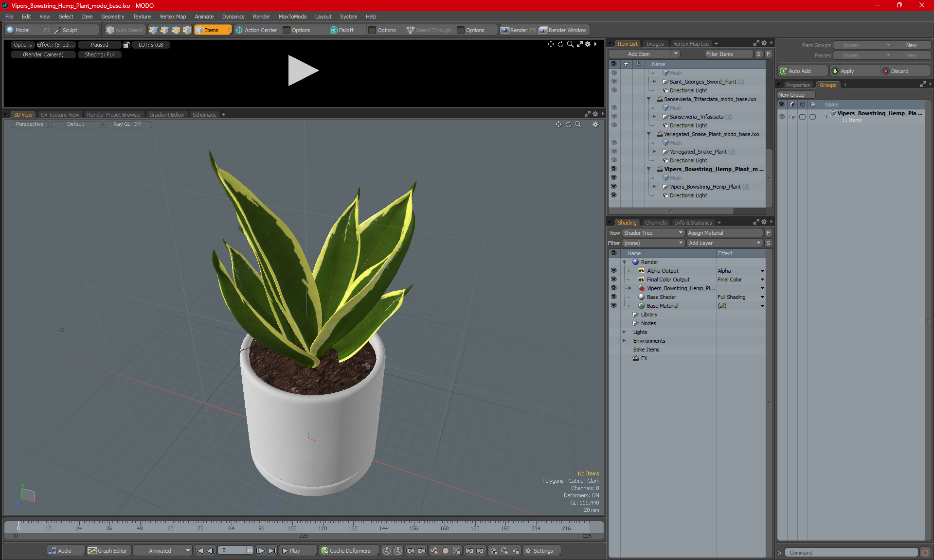Open Graph Editor from bottom bar

click(x=108, y=551)
